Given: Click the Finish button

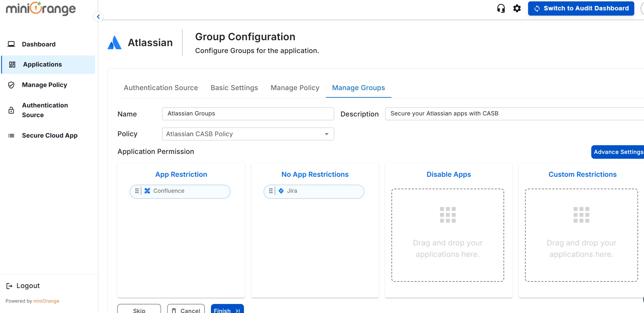Looking at the screenshot, I should [x=226, y=310].
